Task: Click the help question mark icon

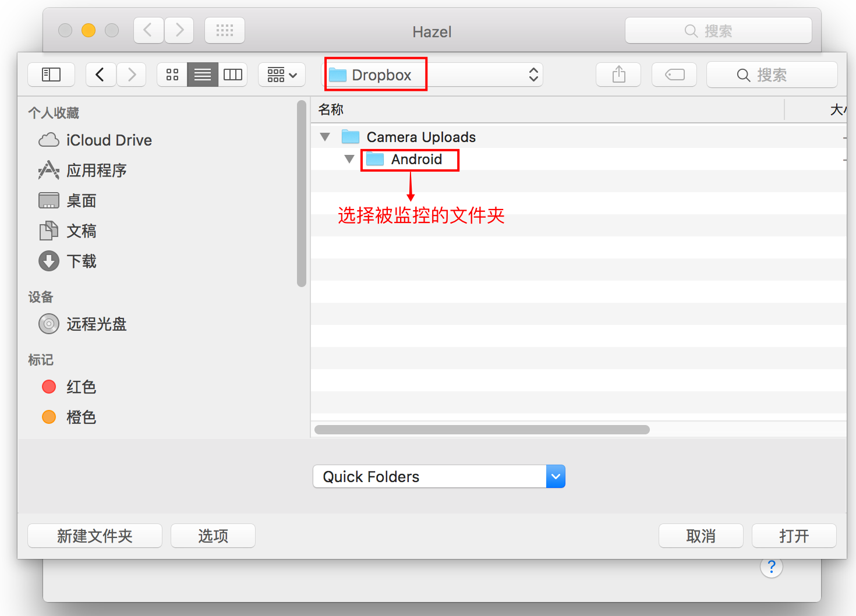Action: 771,567
